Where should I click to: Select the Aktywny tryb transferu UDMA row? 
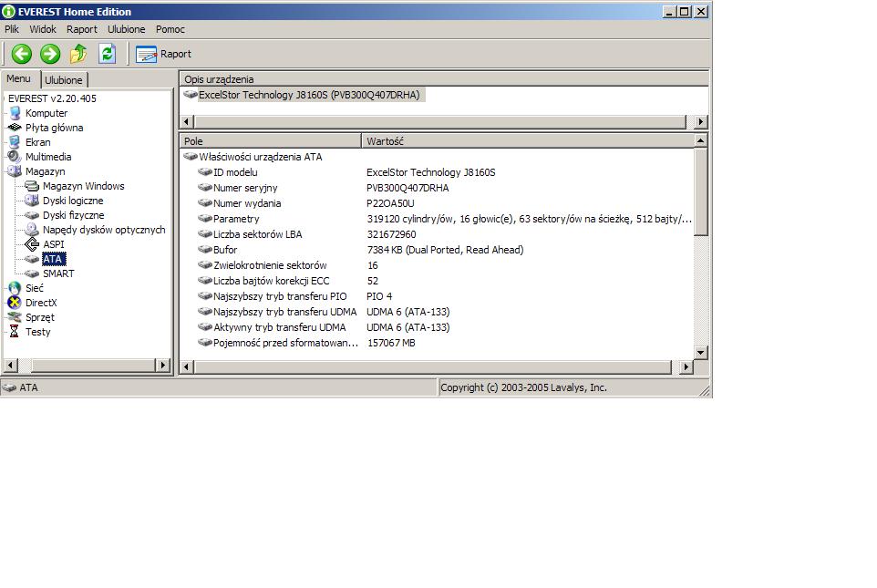coord(437,327)
